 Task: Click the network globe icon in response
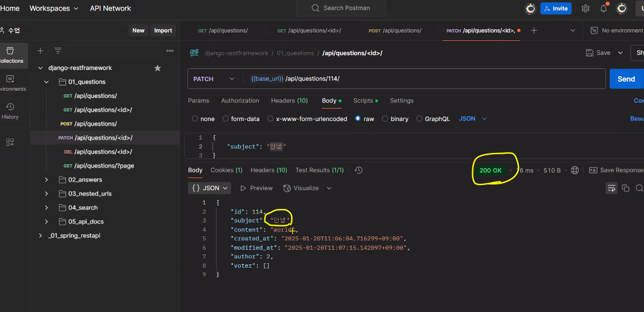pyautogui.click(x=575, y=170)
